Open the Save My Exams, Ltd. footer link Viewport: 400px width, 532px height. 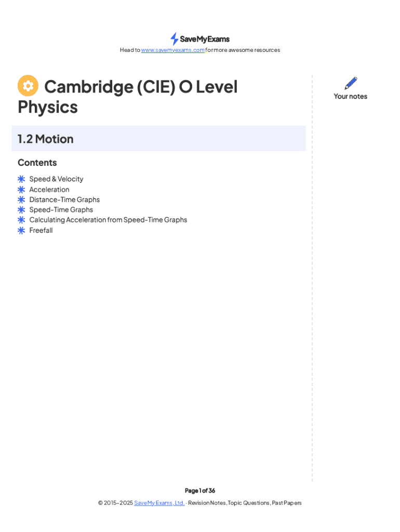[159, 503]
